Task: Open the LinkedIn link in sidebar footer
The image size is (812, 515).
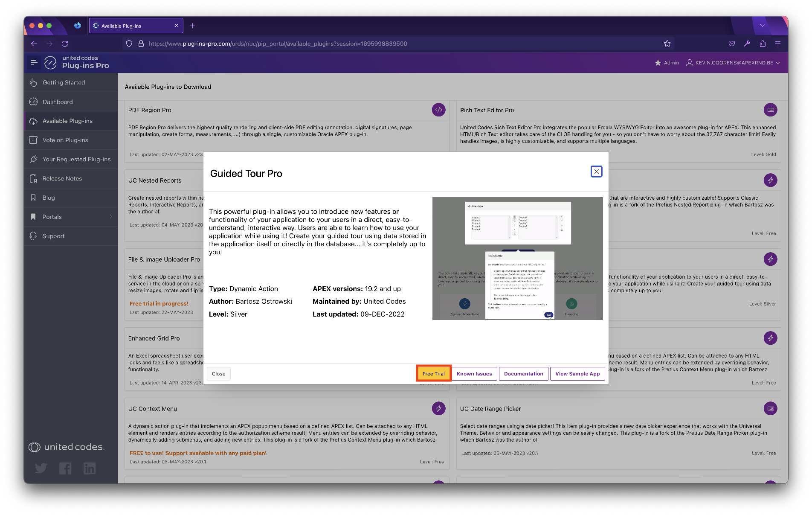Action: point(90,468)
